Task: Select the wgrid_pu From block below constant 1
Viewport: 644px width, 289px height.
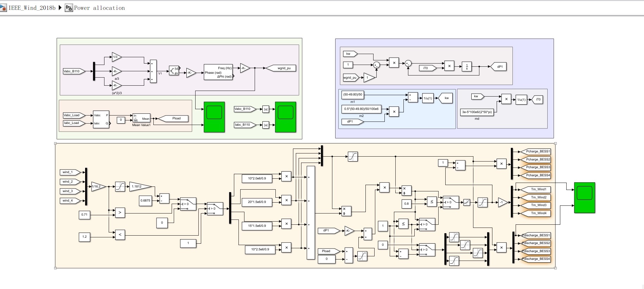Action: point(351,78)
